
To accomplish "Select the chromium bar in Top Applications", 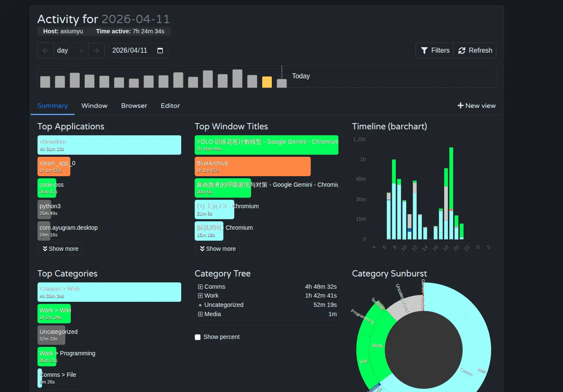I will 109,145.
